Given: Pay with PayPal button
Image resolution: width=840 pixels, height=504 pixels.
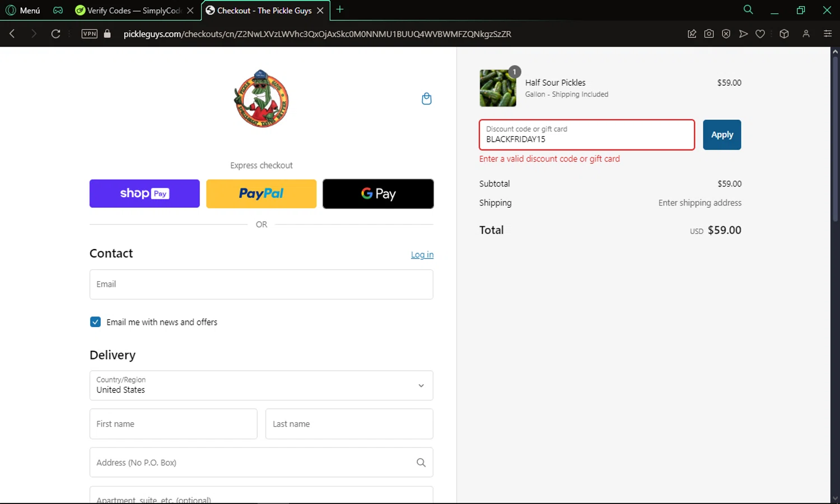Looking at the screenshot, I should point(261,194).
